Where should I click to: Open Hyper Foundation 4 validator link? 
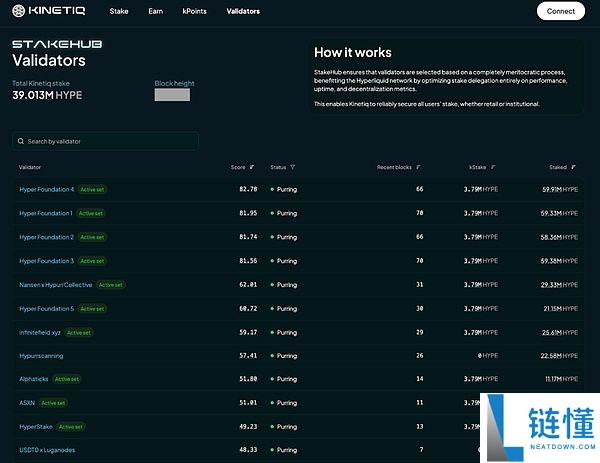point(47,189)
